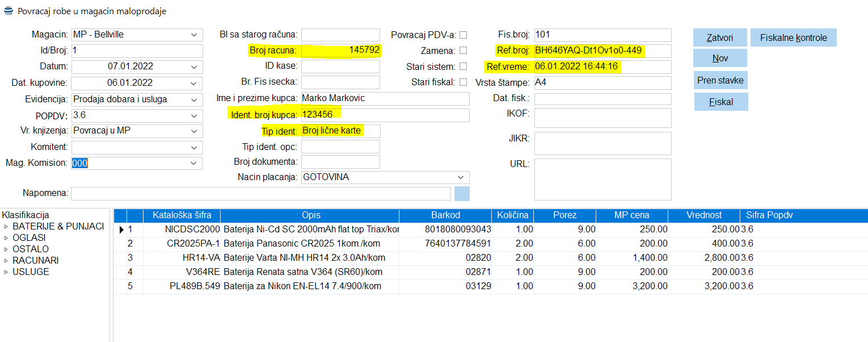Click the Nov button

click(719, 58)
